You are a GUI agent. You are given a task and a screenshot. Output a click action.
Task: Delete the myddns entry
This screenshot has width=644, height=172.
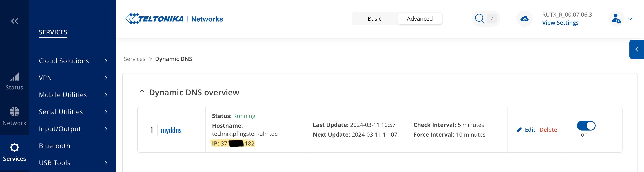[548, 130]
